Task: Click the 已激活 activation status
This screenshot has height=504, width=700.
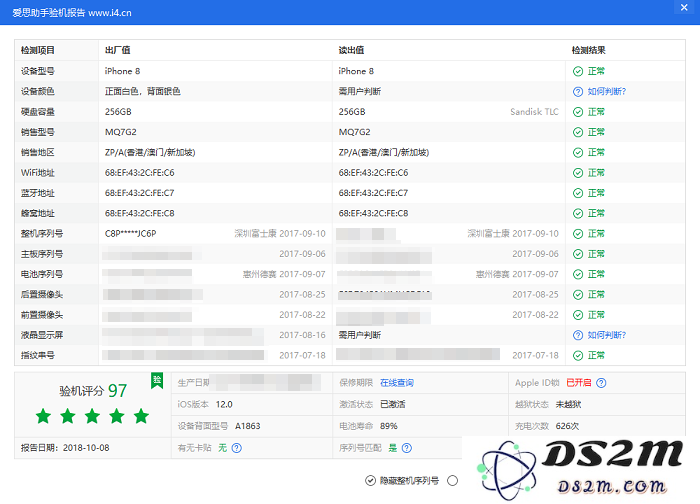Action: pyautogui.click(x=393, y=404)
